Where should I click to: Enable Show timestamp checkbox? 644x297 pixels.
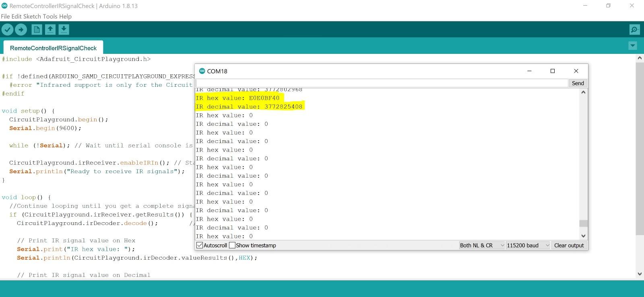pos(232,245)
